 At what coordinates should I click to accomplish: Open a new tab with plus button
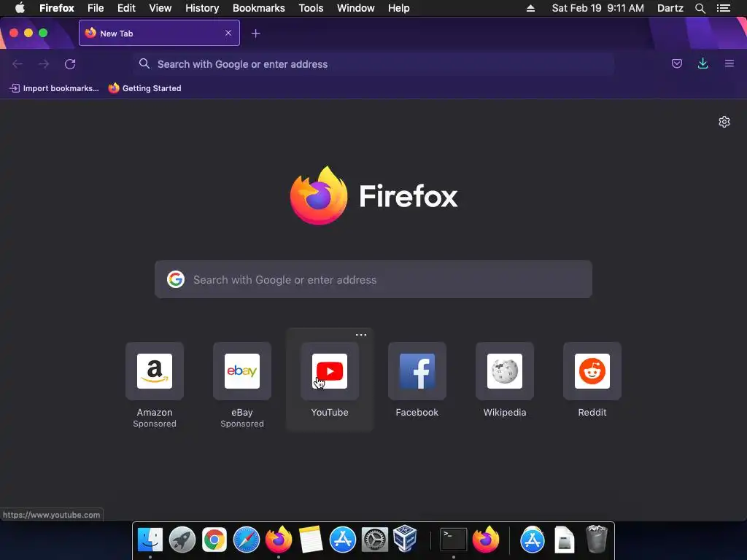tap(256, 34)
